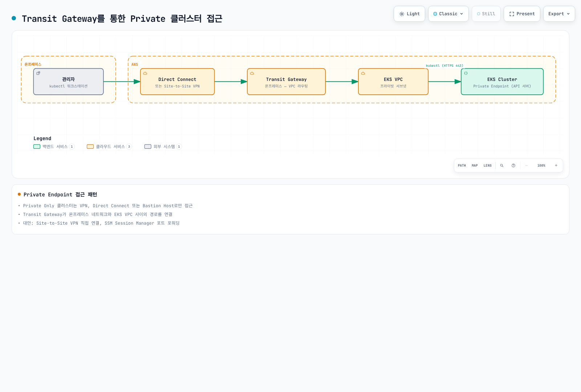Image resolution: width=581 pixels, height=392 pixels.
Task: Click the cloud icon on Direct Connect
Action: point(145,73)
